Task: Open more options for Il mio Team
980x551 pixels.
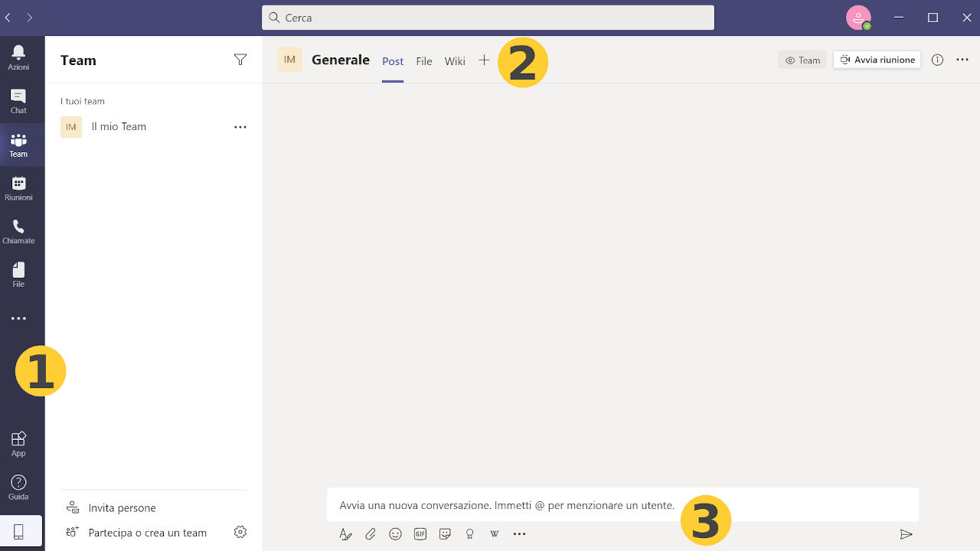Action: 240,127
